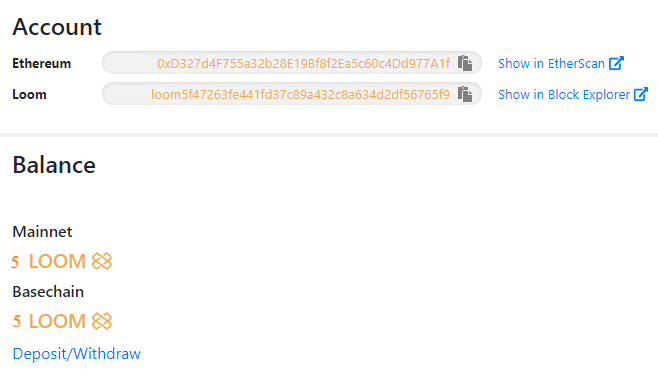The width and height of the screenshot is (658, 384).
Task: Open the Deposit/Withdraw link
Action: [76, 354]
